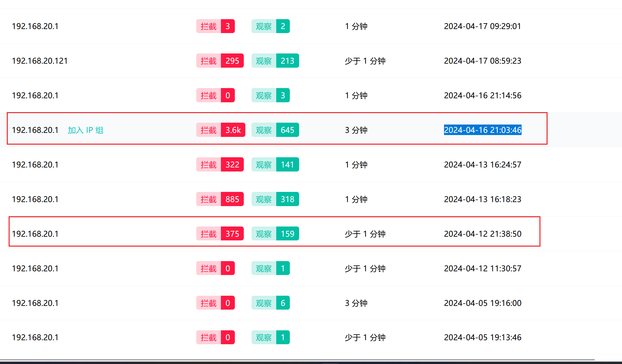Click the 观察 2 badge in the top row
Image resolution: width=622 pixels, height=364 pixels.
[270, 26]
